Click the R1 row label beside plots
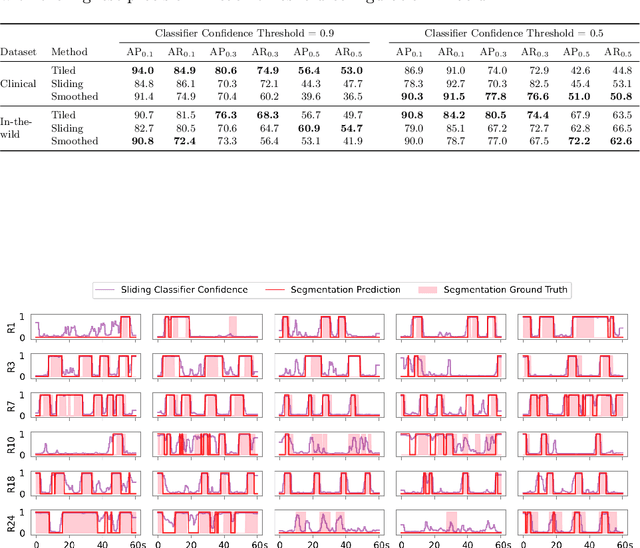The width and height of the screenshot is (640, 548). [12, 327]
